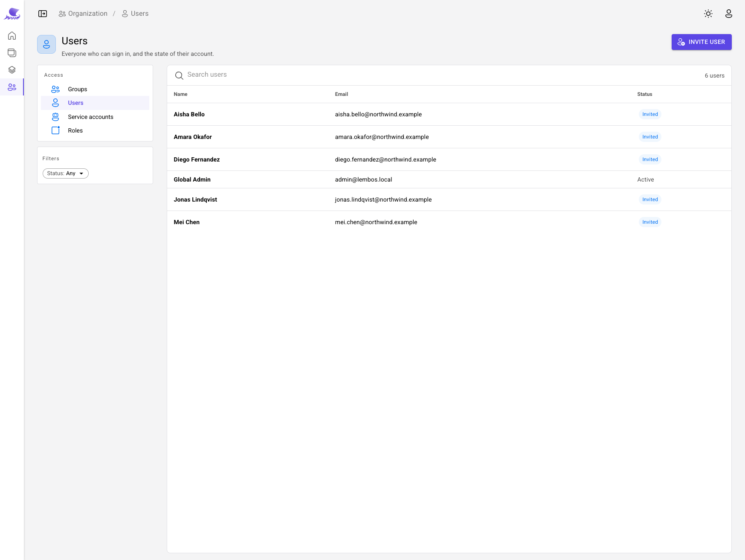Click mei.chen@northwind.example email
The width and height of the screenshot is (745, 560).
coord(376,222)
